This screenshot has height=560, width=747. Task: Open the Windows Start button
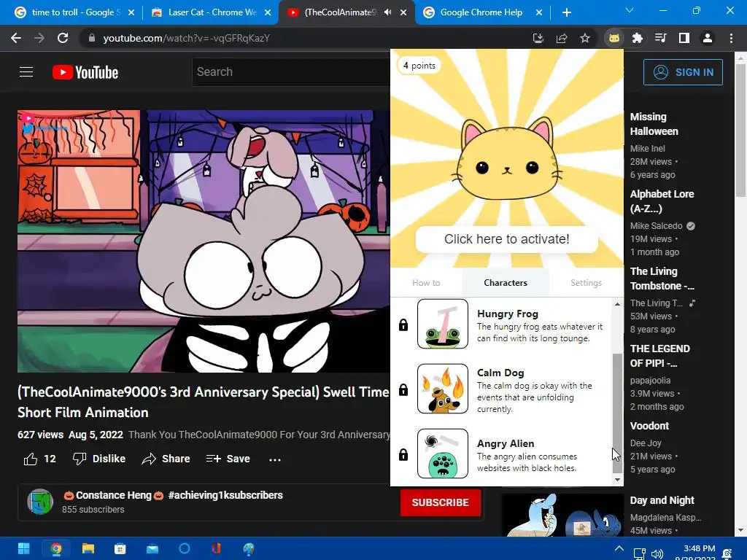tap(23, 548)
